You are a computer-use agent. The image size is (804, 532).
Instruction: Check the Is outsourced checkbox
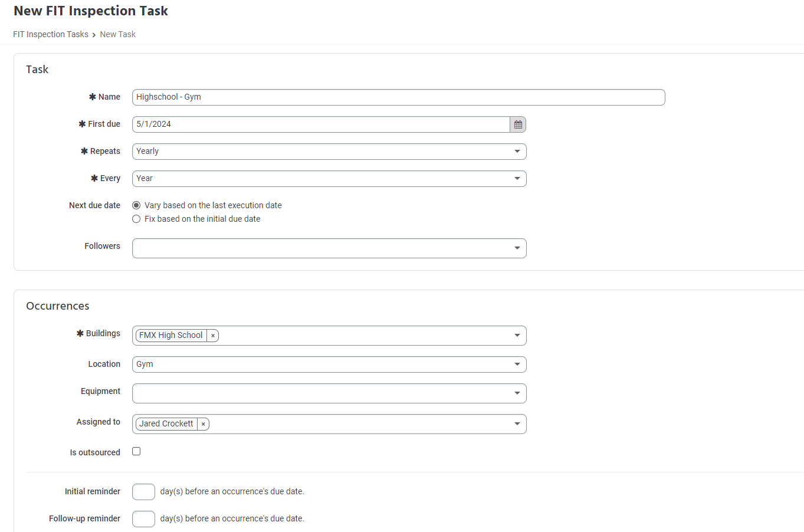(136, 451)
